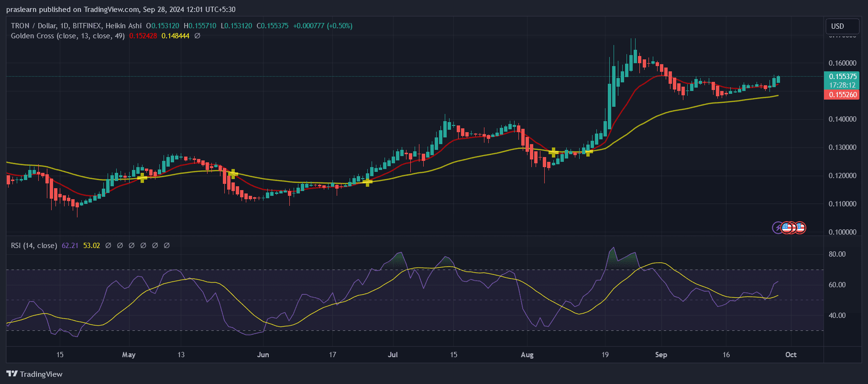Click the Oct label on the time axis
Viewport: 868px width, 384px height.
pyautogui.click(x=791, y=355)
